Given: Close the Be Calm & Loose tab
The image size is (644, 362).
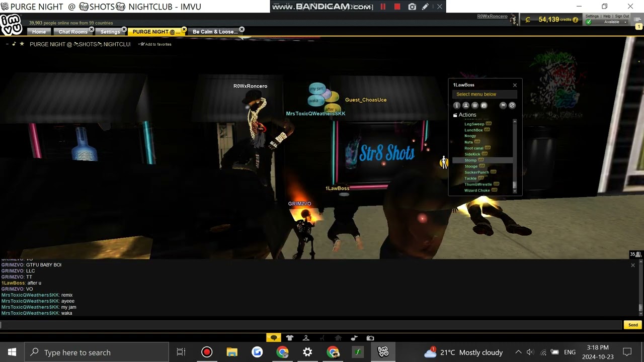Looking at the screenshot, I should pos(242,30).
